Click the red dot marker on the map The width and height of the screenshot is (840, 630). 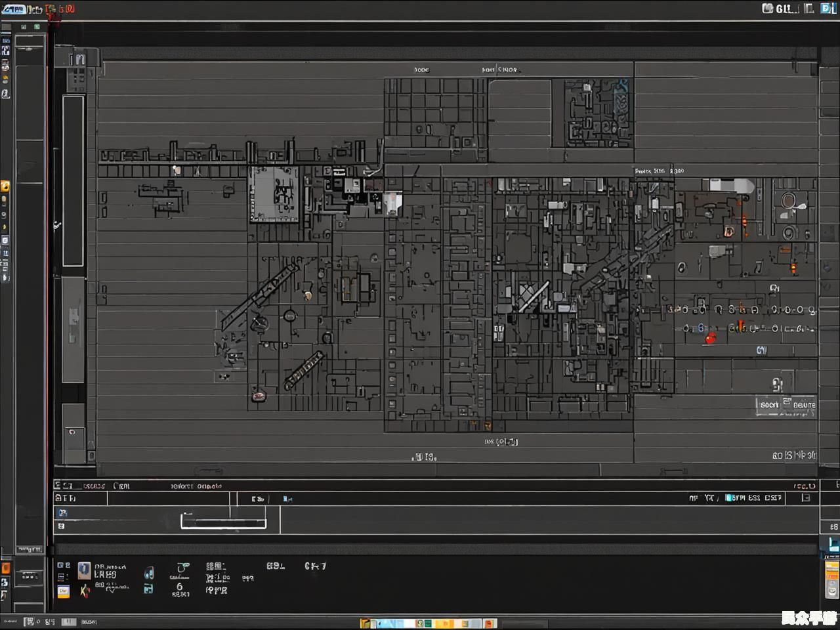[x=709, y=339]
